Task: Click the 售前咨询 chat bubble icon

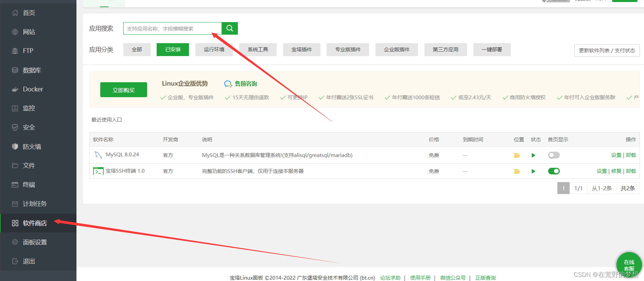Action: click(228, 84)
